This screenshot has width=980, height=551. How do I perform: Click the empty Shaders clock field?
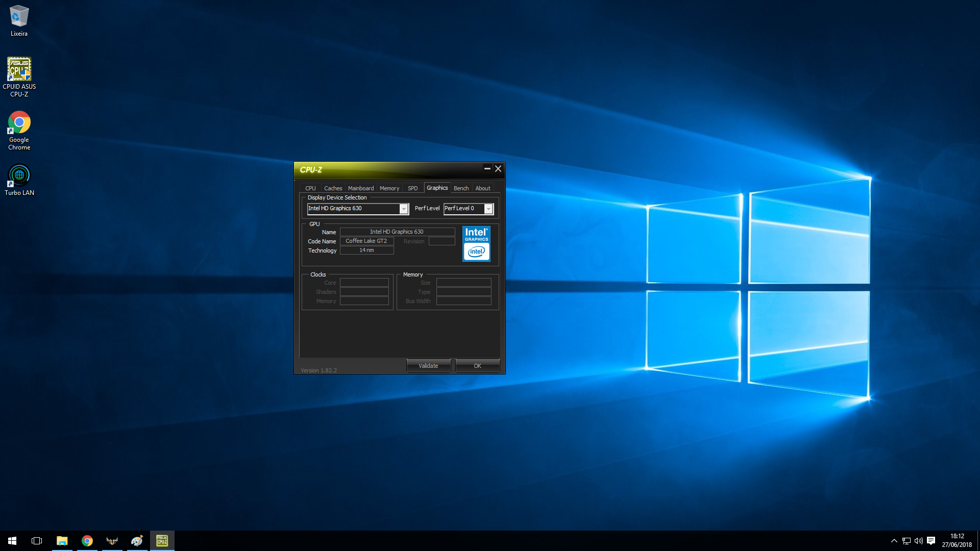click(364, 292)
